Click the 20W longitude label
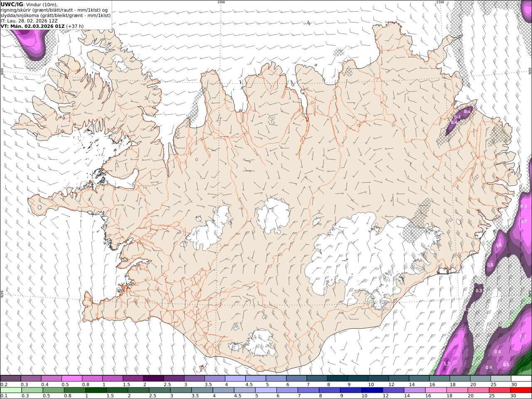Viewport: 532px width, 399px height. point(221,2)
